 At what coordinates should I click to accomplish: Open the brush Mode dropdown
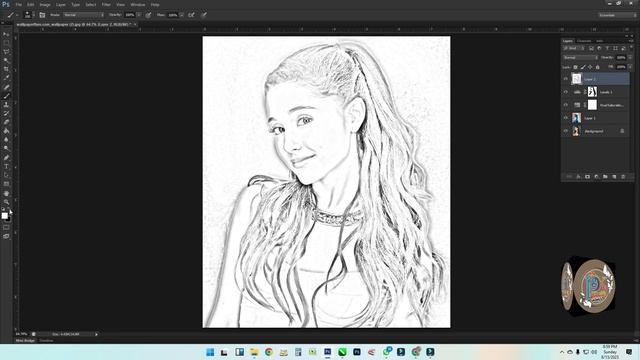(x=83, y=15)
